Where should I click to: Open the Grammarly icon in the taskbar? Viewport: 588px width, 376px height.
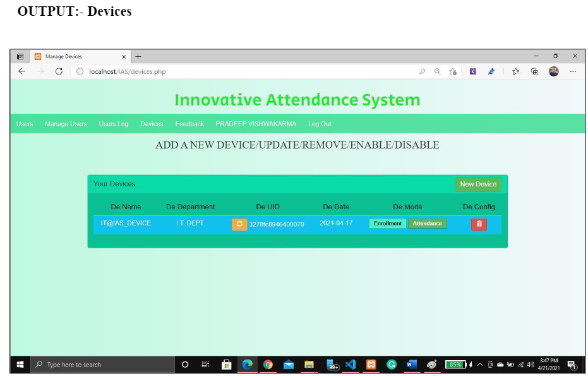coord(392,365)
